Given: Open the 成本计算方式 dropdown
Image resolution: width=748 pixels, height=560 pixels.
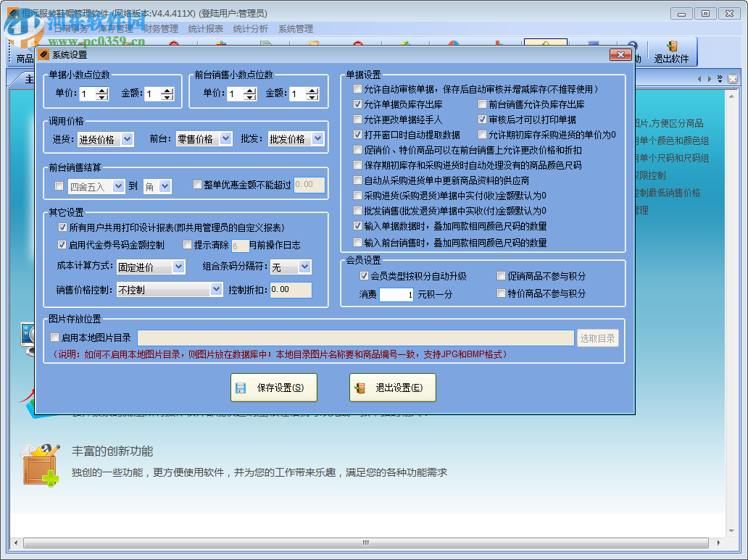Looking at the screenshot, I should (x=179, y=267).
